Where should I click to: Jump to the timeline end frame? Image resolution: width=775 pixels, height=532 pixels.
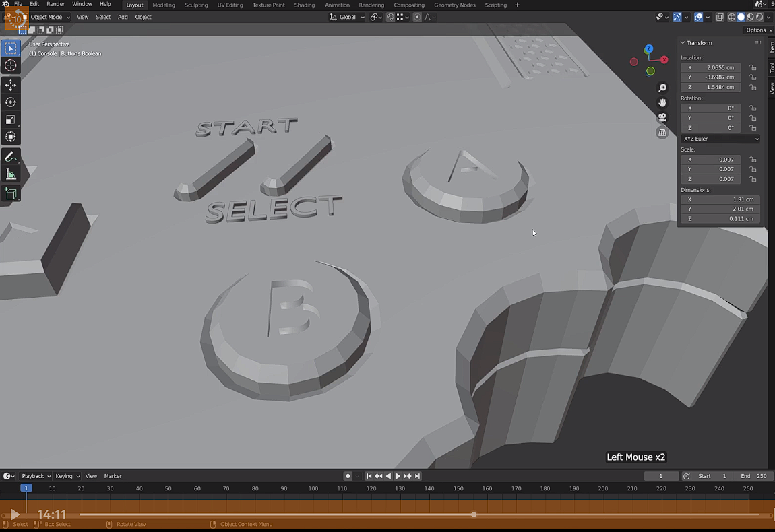[418, 476]
